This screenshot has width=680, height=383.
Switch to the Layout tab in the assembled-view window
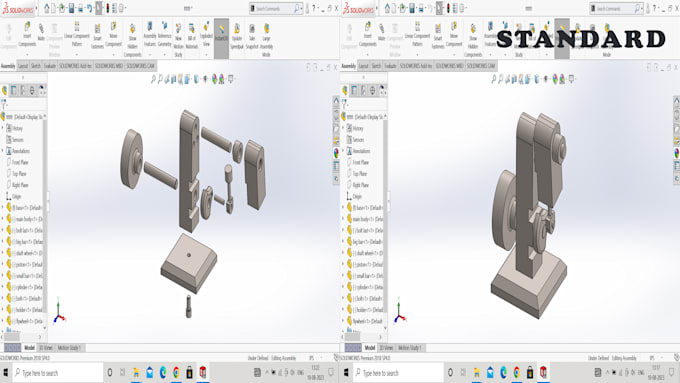click(363, 66)
